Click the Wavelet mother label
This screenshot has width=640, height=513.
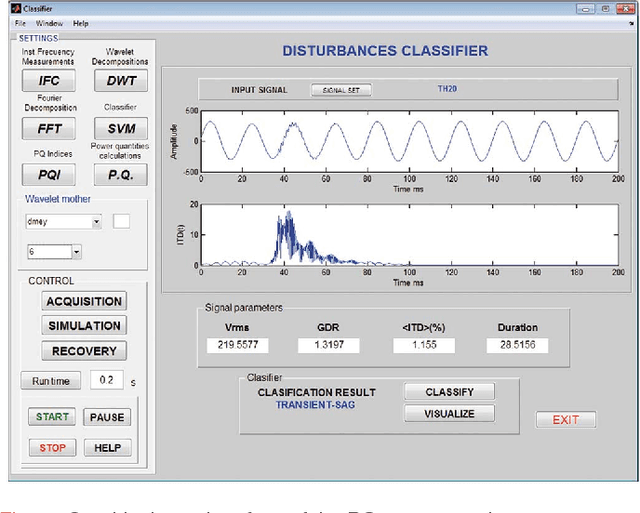pos(58,199)
